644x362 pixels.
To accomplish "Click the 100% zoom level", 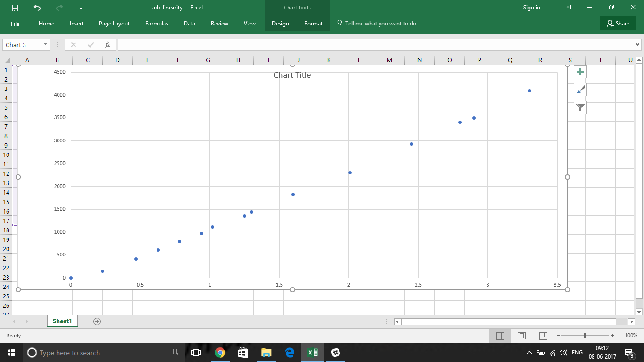I will (631, 336).
